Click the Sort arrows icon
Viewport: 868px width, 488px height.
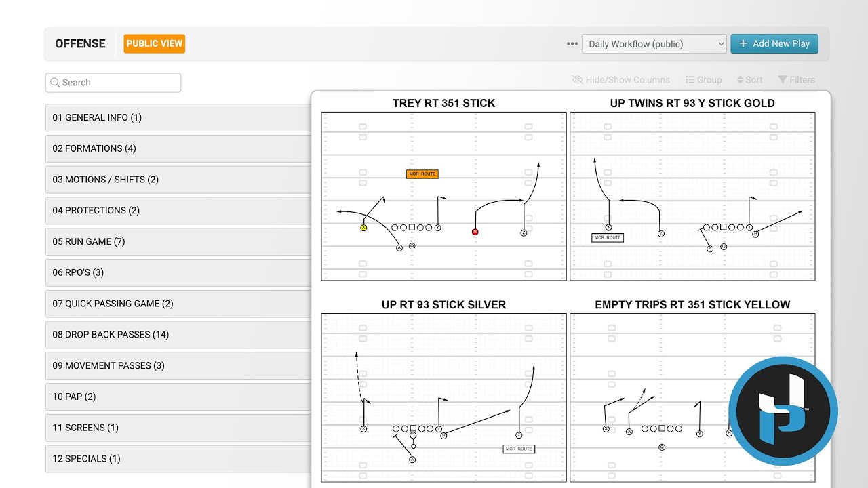pos(740,80)
